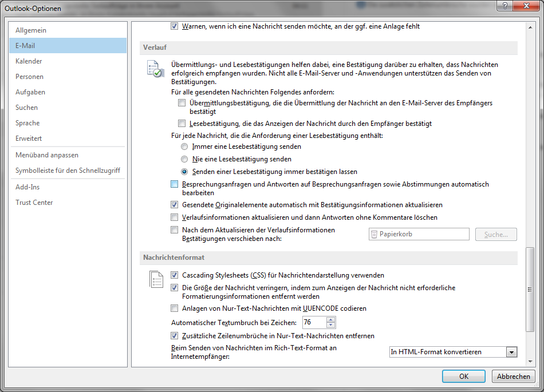Viewport: 544px width, 392px height.
Task: Click the Papierkorb trash icon in folder field
Action: [x=374, y=234]
